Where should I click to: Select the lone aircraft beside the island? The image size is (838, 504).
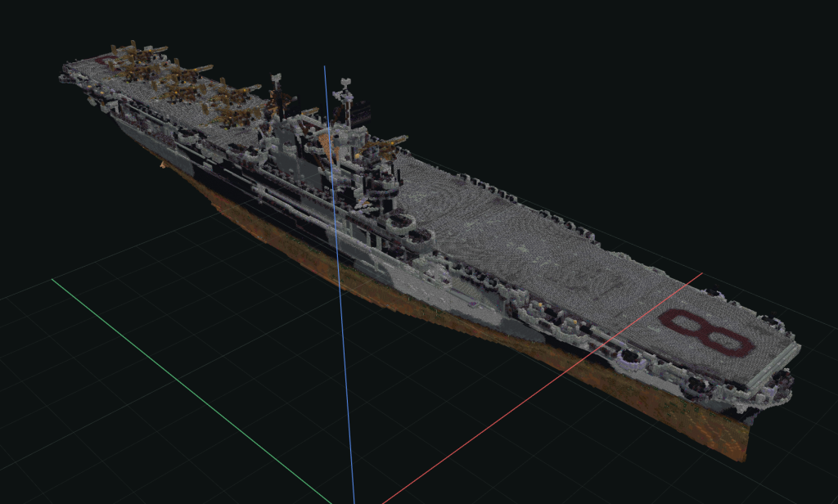[384, 146]
